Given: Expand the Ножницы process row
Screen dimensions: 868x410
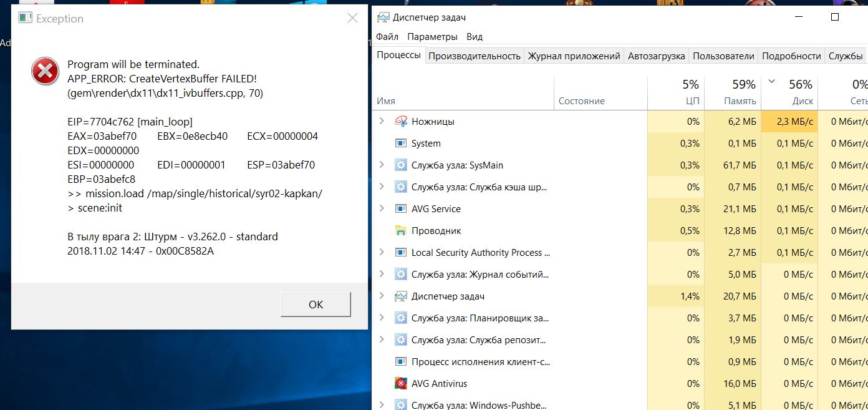Looking at the screenshot, I should pyautogui.click(x=382, y=121).
